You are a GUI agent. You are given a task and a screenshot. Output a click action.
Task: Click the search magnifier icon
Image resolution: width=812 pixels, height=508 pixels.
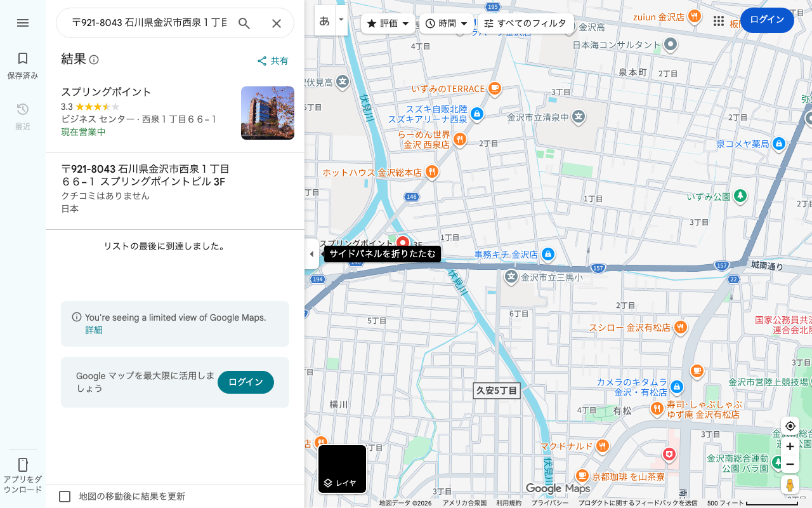tap(244, 23)
